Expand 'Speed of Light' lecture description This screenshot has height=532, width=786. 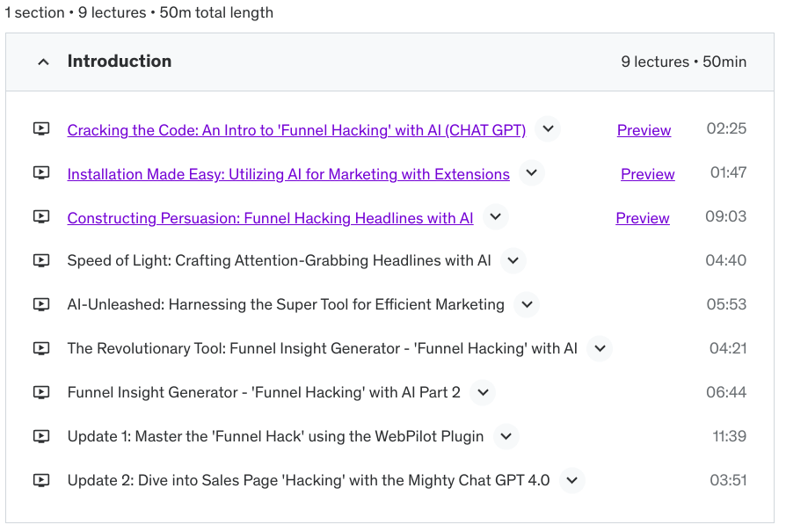click(x=513, y=261)
